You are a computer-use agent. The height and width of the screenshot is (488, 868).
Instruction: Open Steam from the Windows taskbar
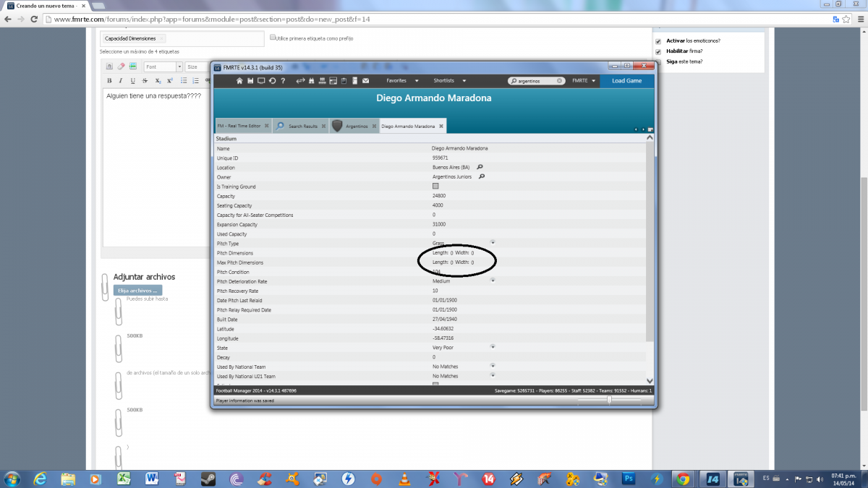[x=208, y=479]
